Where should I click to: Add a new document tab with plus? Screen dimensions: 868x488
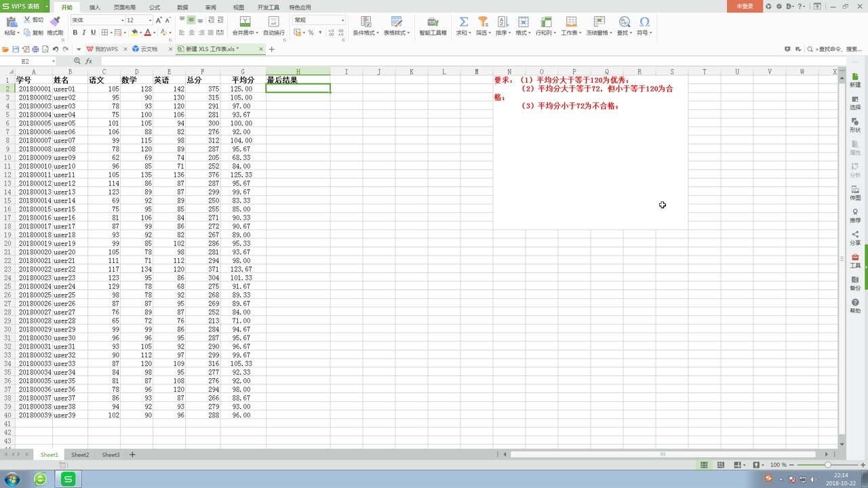click(x=272, y=49)
